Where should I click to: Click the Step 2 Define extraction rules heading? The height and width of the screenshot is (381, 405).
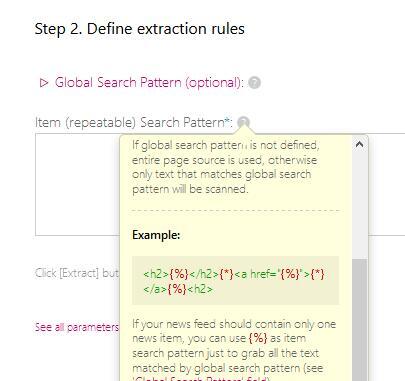click(140, 29)
